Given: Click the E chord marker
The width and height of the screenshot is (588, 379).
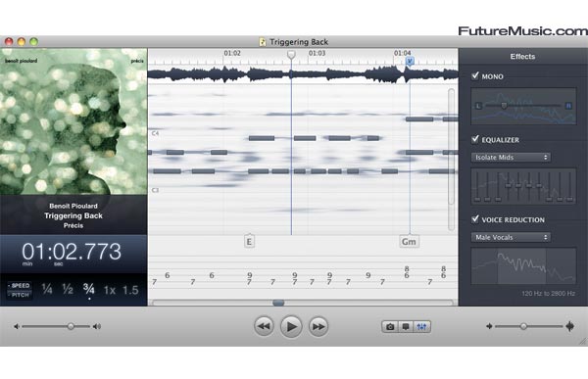Looking at the screenshot, I should coord(249,242).
